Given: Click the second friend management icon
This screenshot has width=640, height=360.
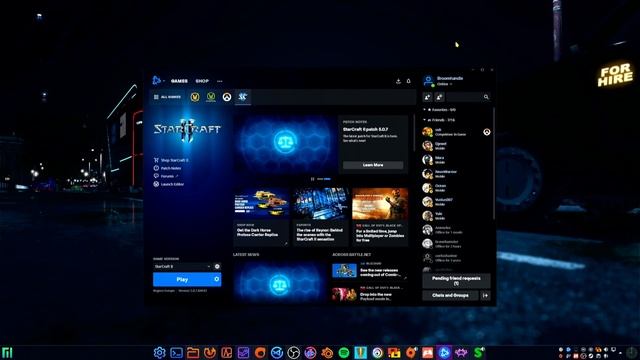Looking at the screenshot, I should pyautogui.click(x=439, y=97).
